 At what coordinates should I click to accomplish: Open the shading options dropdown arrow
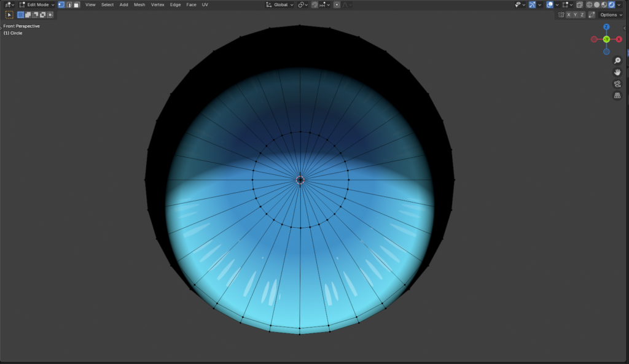pos(619,5)
